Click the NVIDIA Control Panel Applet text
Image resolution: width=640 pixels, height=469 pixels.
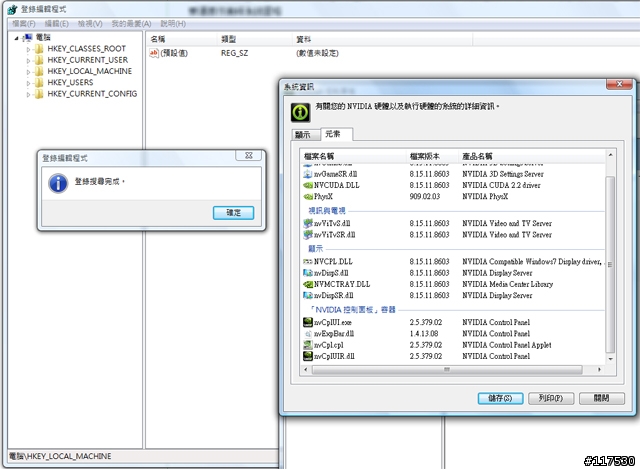point(507,345)
